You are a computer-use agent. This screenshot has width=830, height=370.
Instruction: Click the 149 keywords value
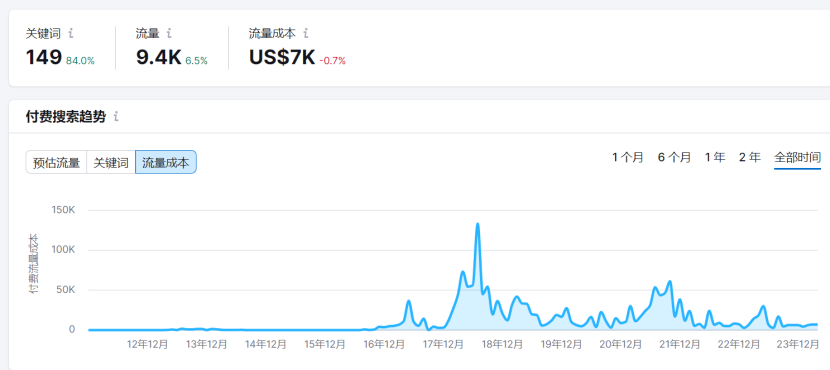click(x=44, y=57)
